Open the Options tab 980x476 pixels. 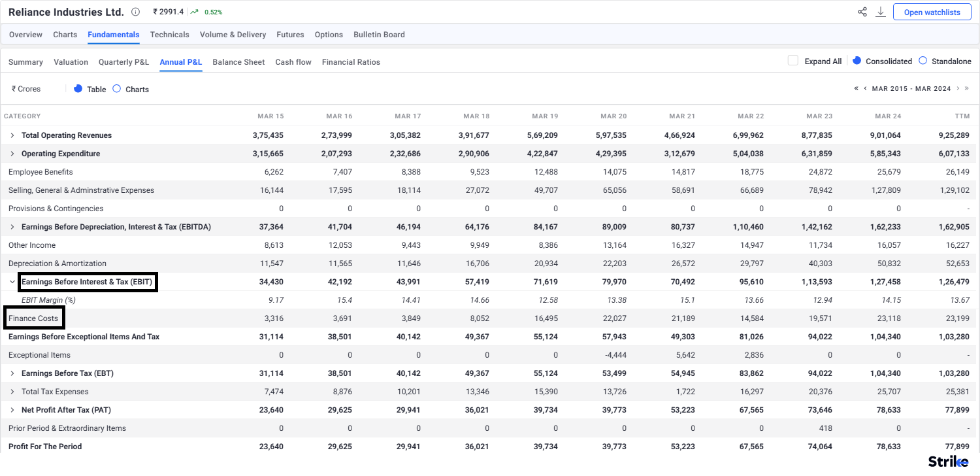click(329, 35)
